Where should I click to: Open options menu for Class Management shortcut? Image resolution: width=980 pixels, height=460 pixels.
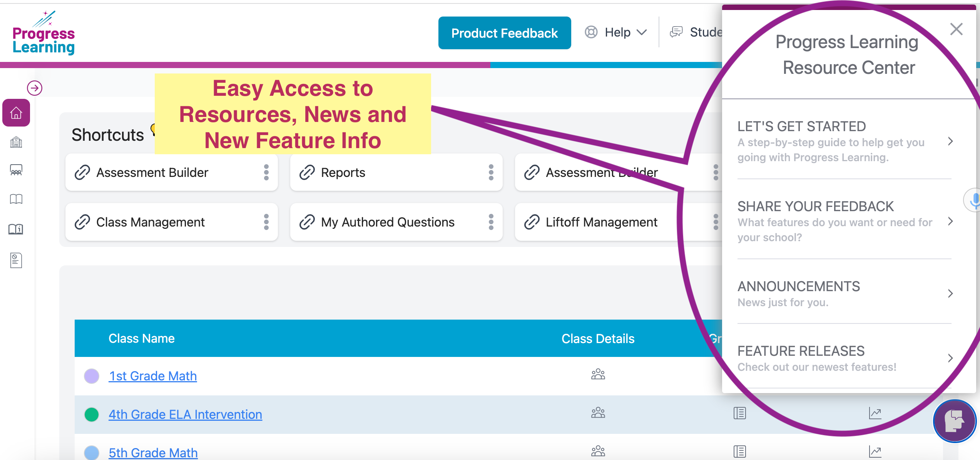pyautogui.click(x=266, y=222)
